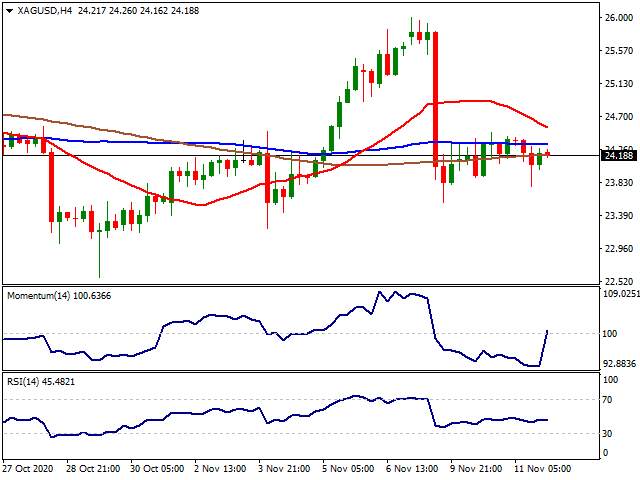Click the RSI 30 level label
The height and width of the screenshot is (480, 640).
coord(607,433)
